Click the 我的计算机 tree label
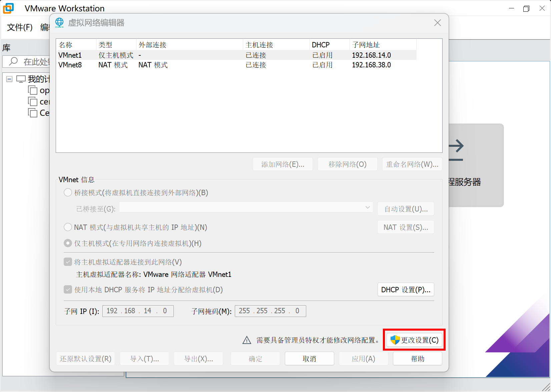Viewport: 551px width, 392px height. pos(39,79)
